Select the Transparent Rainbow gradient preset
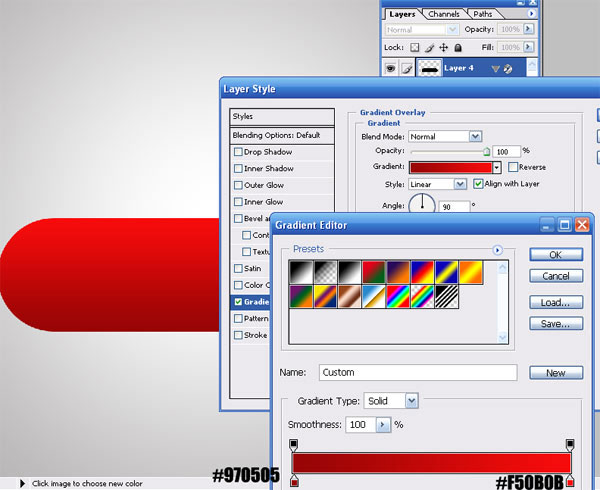This screenshot has width=600, height=490. tap(422, 296)
